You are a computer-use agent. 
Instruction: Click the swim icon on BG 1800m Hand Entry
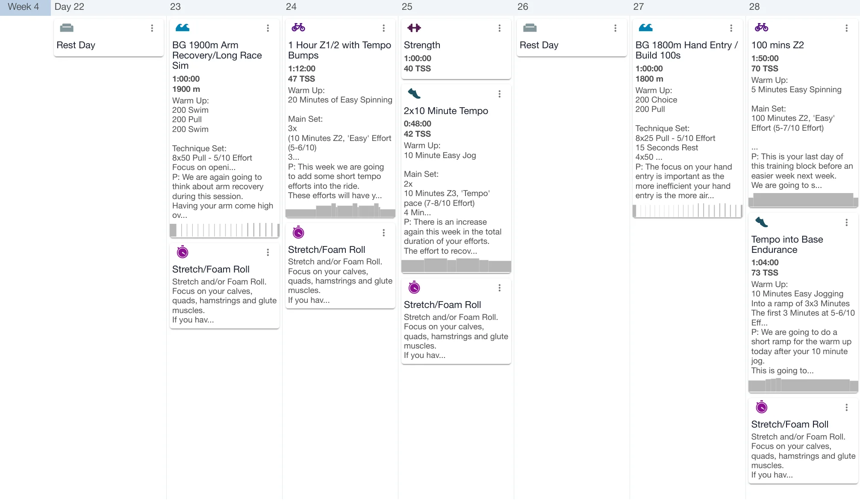point(645,28)
